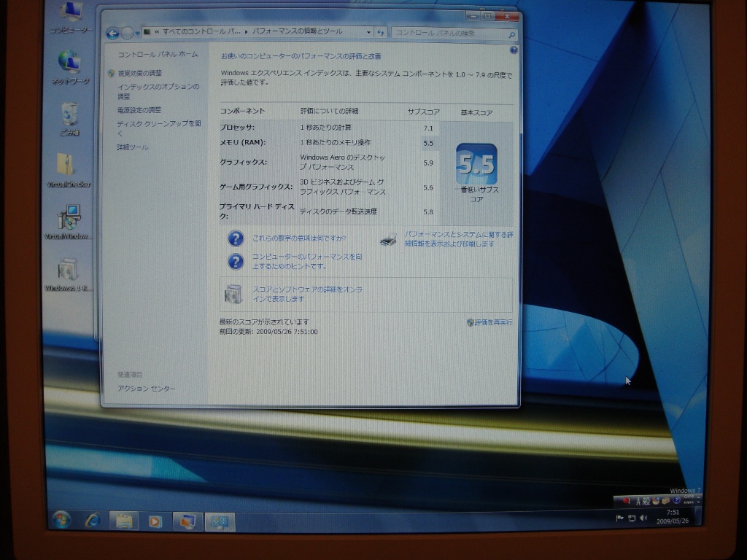Launch Internet Explorer from taskbar

(x=93, y=521)
